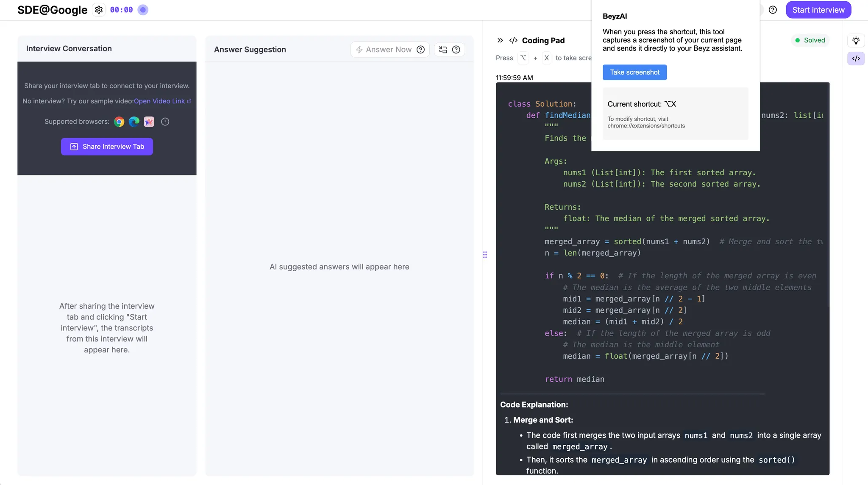Click the 00:00 interview timer
This screenshot has height=485, width=868.
[x=121, y=10]
